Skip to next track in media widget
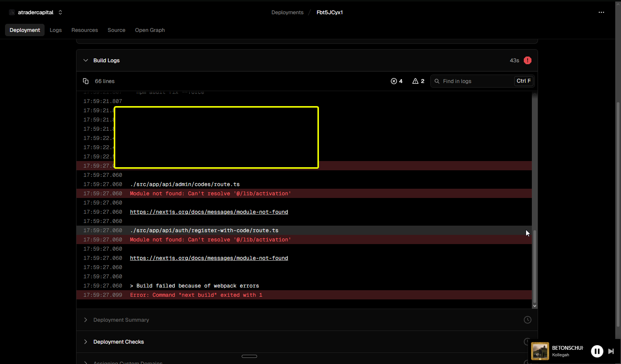This screenshot has width=621, height=364. (611, 351)
